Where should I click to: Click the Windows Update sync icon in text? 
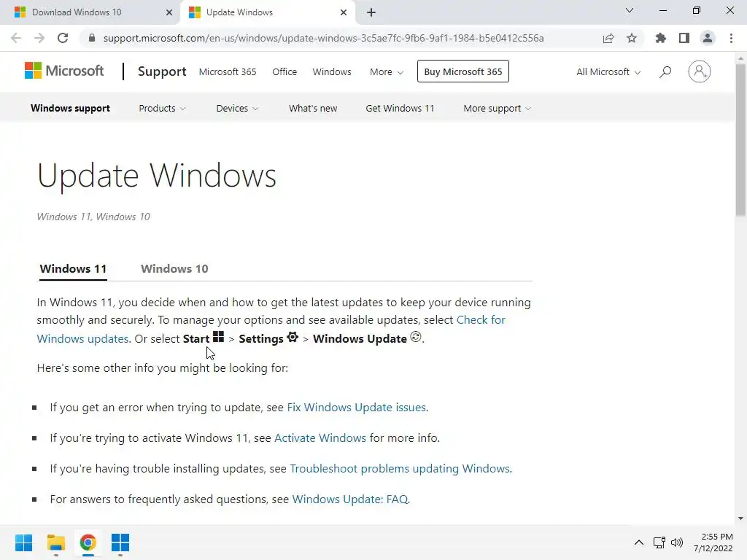pyautogui.click(x=415, y=337)
